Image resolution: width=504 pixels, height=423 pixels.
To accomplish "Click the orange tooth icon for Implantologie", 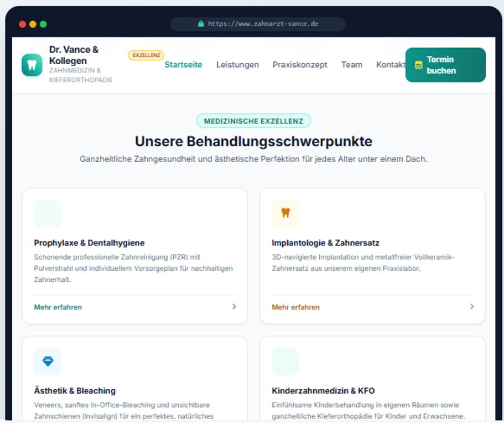I will pos(285,213).
